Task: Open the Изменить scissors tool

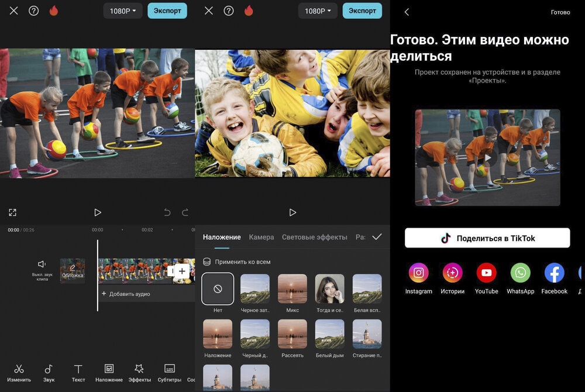Action: [x=19, y=373]
